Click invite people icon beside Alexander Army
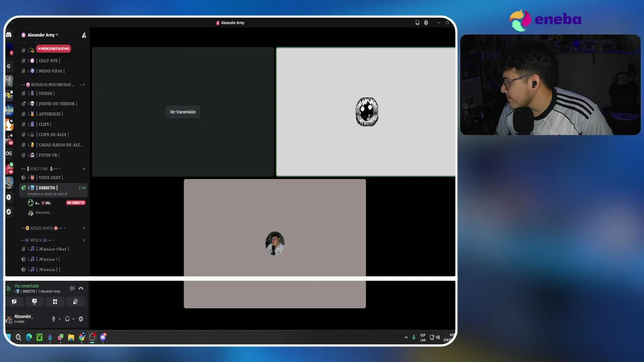Image resolution: width=644 pixels, height=362 pixels. [x=84, y=35]
